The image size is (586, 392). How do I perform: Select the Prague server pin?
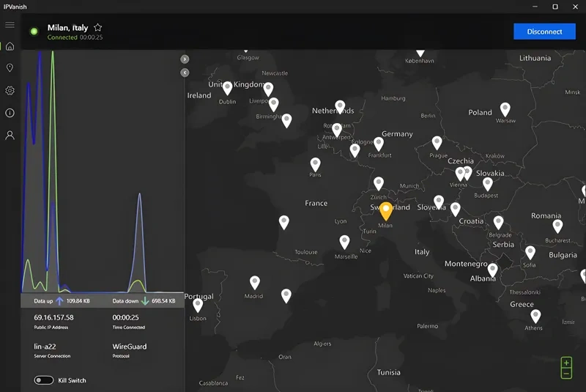click(x=437, y=143)
